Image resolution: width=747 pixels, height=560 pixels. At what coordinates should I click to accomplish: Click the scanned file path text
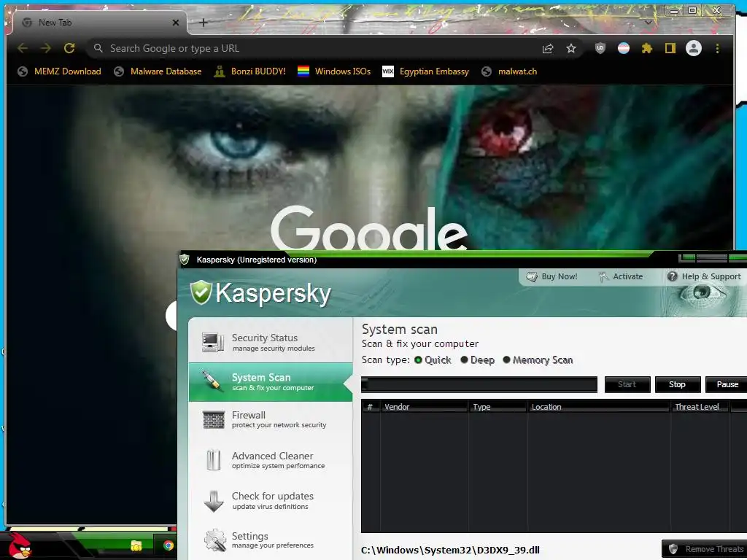pos(450,550)
